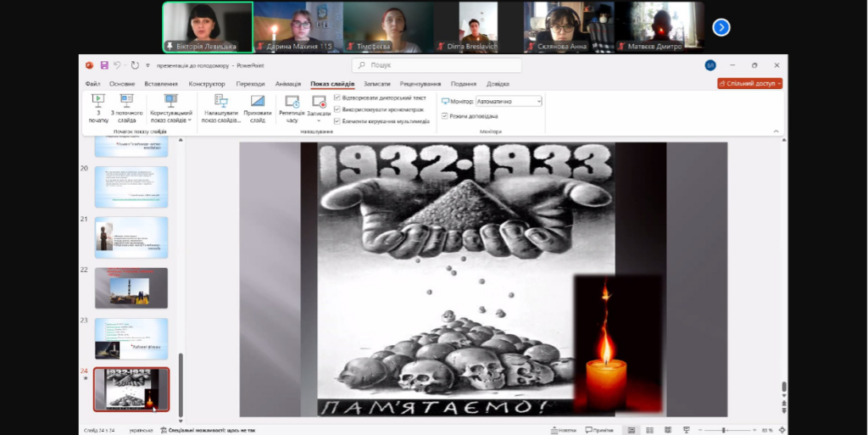Select Dima Breslavich video tile
Screen dimensions: 868x435
478,27
